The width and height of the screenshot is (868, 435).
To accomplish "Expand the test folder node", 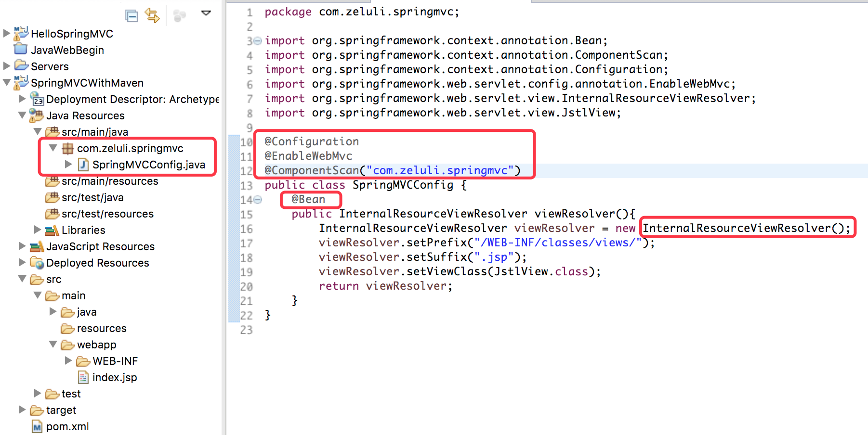I will click(x=38, y=393).
